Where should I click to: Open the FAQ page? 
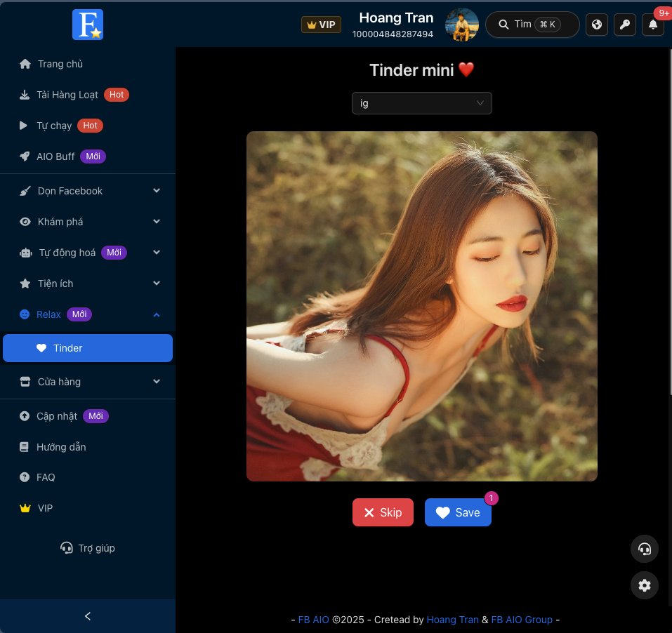coord(88,477)
